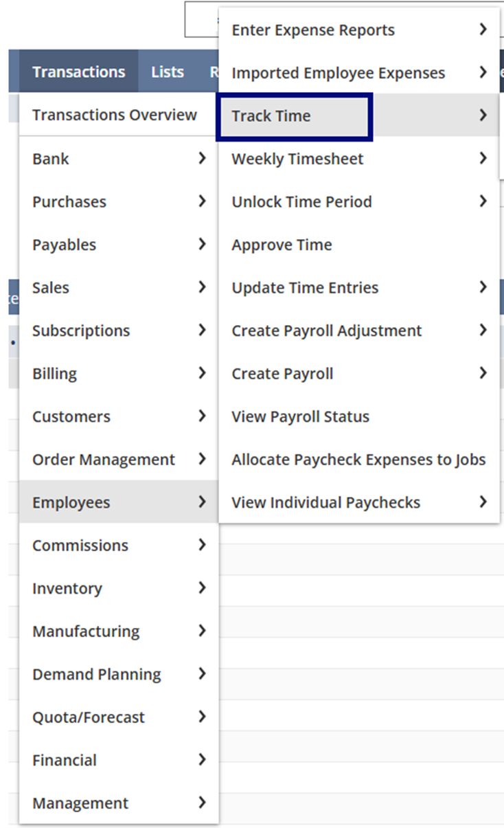Switch to the Lists tab

168,71
